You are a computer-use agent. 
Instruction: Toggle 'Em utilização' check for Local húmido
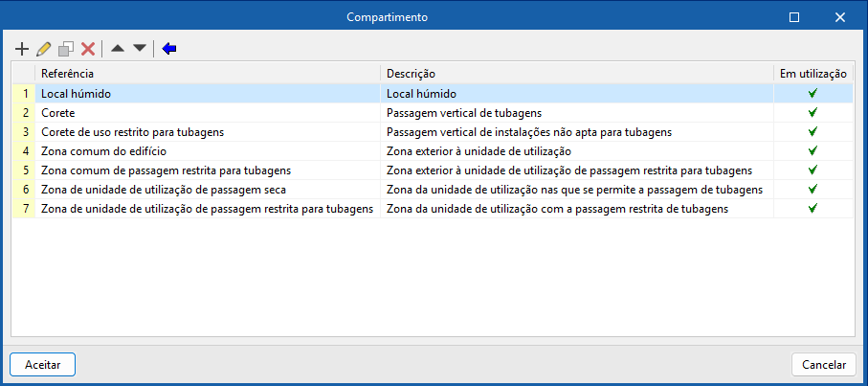click(812, 94)
